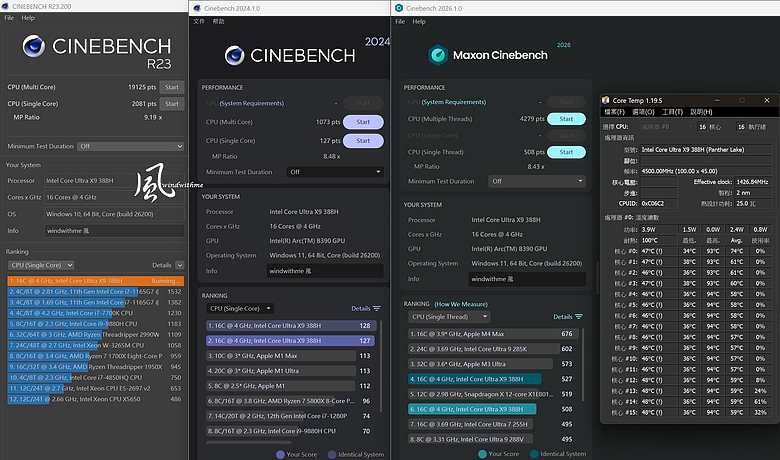Open the Minimum Test Duration dropdown in R23
The image size is (780, 460).
click(x=131, y=146)
